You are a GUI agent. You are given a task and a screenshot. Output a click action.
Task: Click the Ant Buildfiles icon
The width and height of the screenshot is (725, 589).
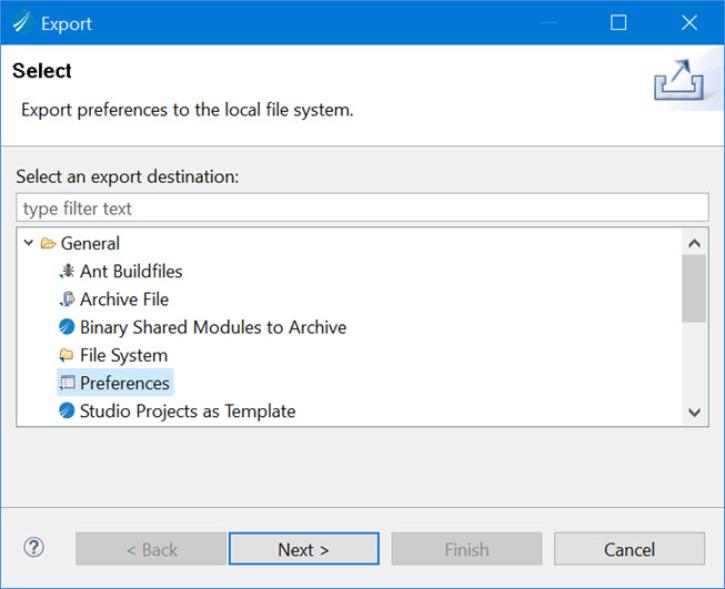67,271
